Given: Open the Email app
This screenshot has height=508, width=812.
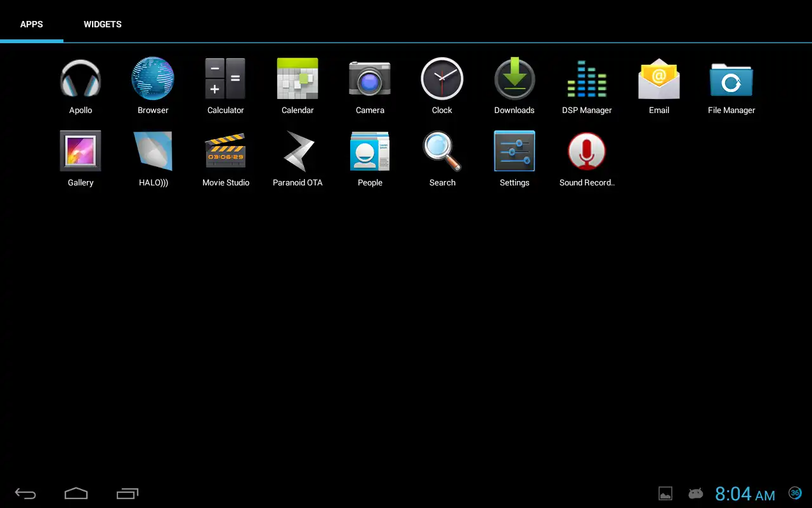Looking at the screenshot, I should click(659, 86).
